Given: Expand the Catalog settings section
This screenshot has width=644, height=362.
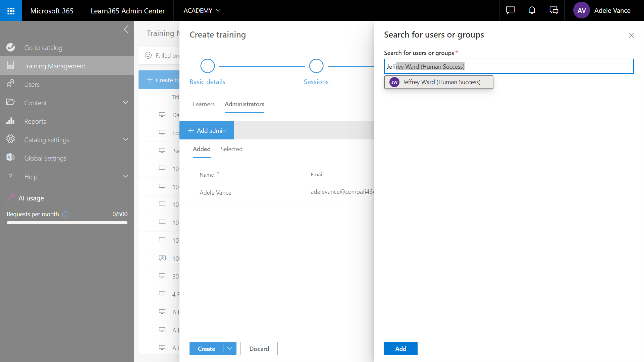Looking at the screenshot, I should point(125,139).
